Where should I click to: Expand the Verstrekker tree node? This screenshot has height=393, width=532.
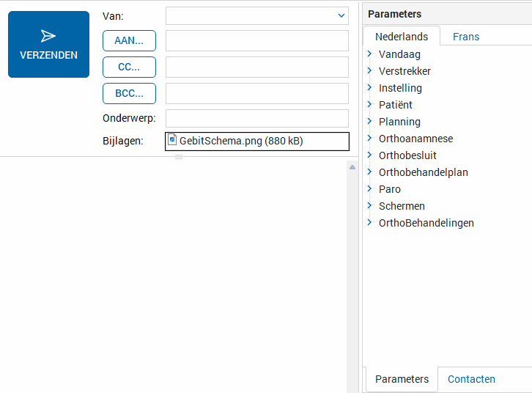coord(369,70)
